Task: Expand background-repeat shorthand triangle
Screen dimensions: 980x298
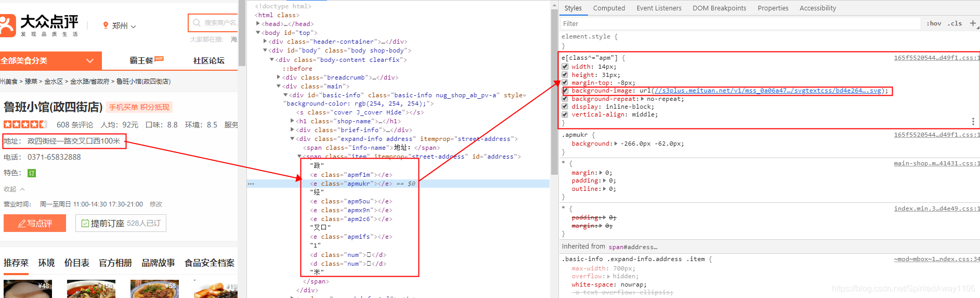Action: point(643,99)
